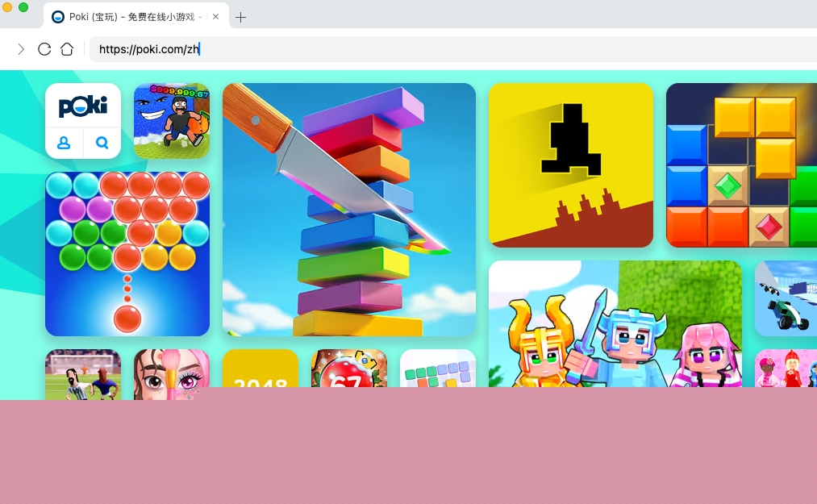Open the makeup face game thumbnail
The width and height of the screenshot is (817, 504).
(172, 369)
